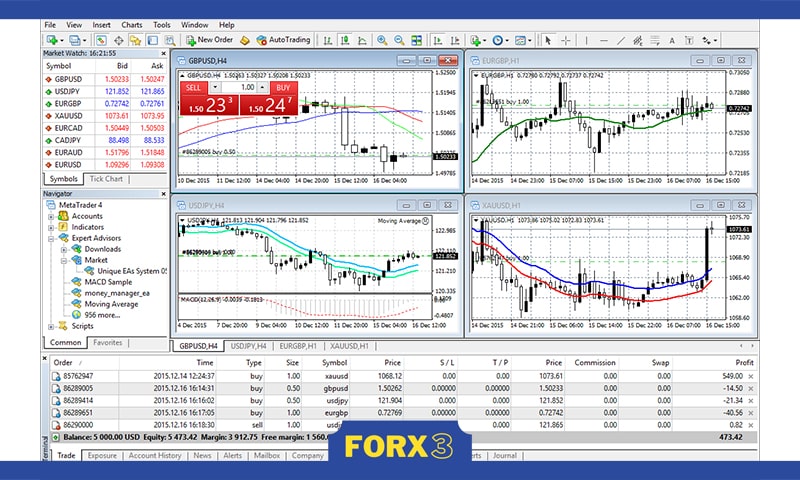Click the text label 'A' tool icon
Image resolution: width=800 pixels, height=480 pixels.
coord(670,40)
